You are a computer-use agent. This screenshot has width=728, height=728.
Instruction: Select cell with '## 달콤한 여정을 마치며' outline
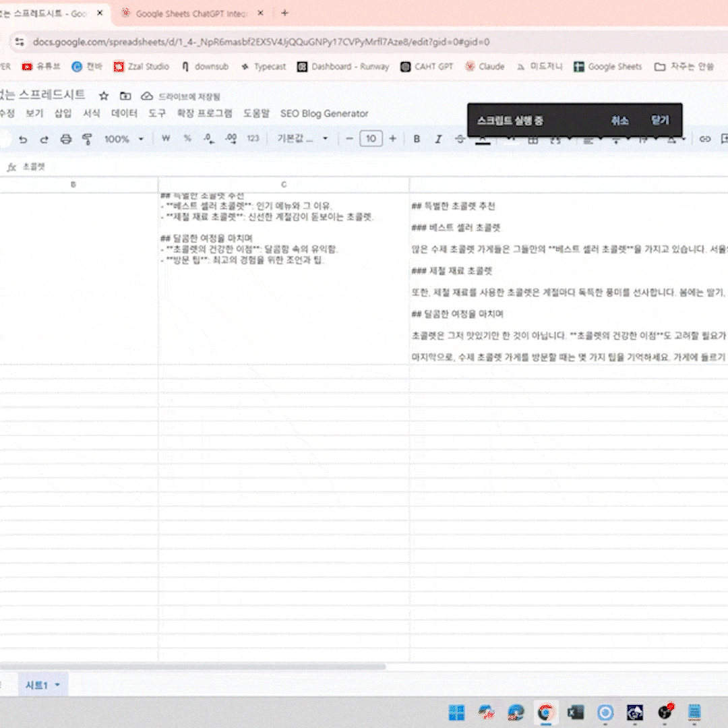coord(284,278)
